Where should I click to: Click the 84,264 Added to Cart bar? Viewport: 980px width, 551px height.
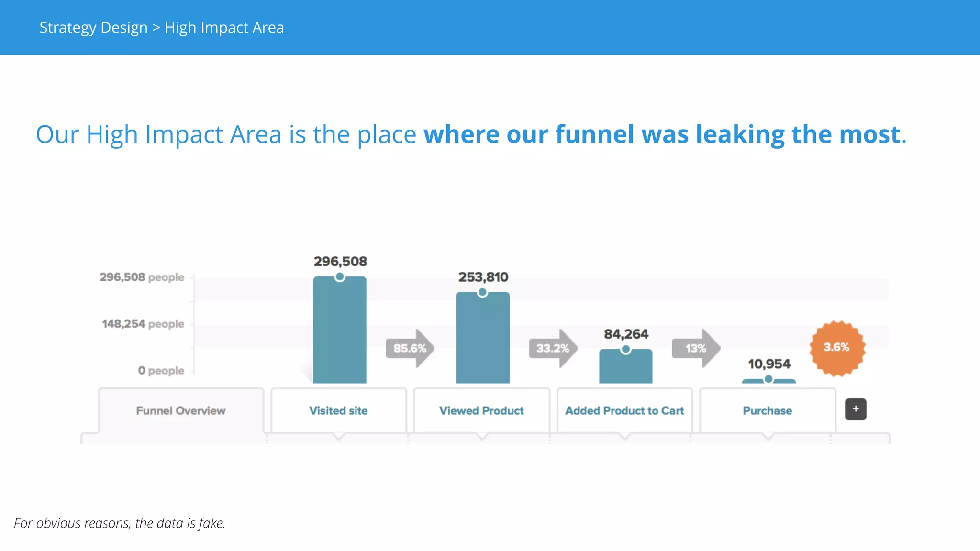[625, 369]
